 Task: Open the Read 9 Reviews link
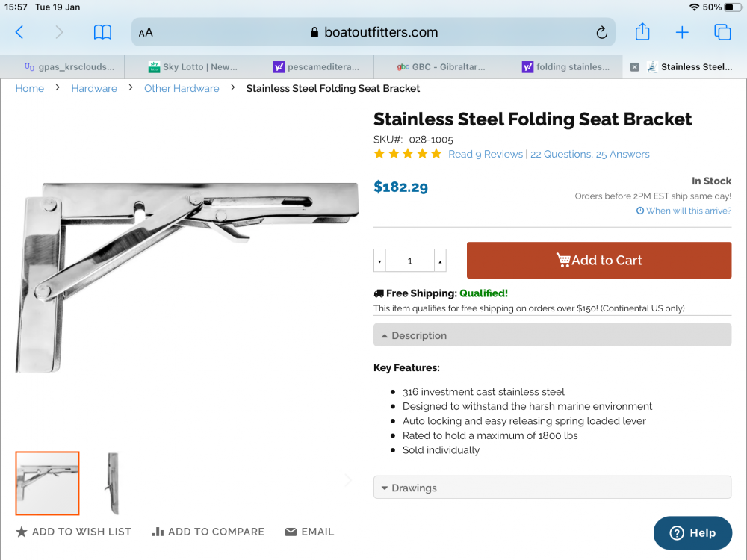tap(485, 154)
